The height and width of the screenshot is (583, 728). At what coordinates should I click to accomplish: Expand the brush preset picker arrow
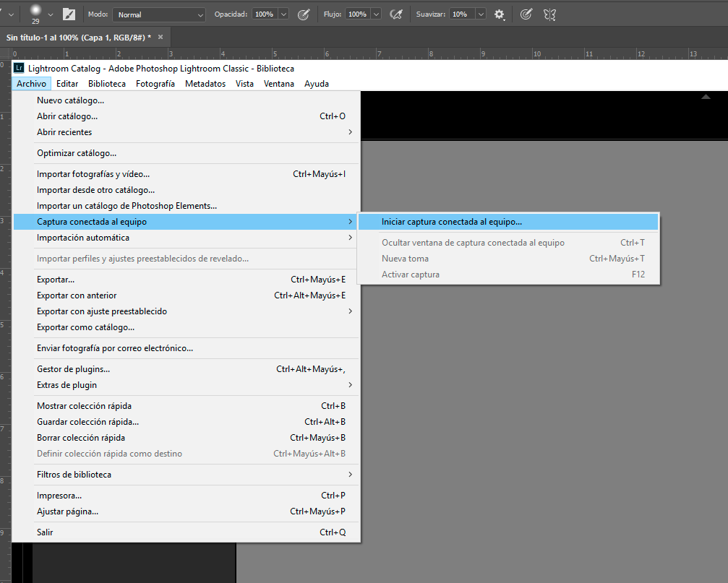tap(51, 15)
